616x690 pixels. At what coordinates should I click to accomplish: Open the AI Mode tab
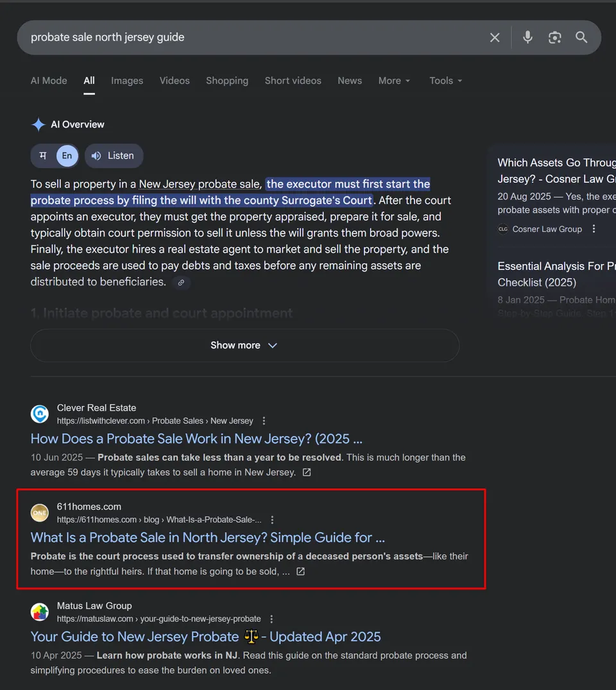[x=49, y=81]
